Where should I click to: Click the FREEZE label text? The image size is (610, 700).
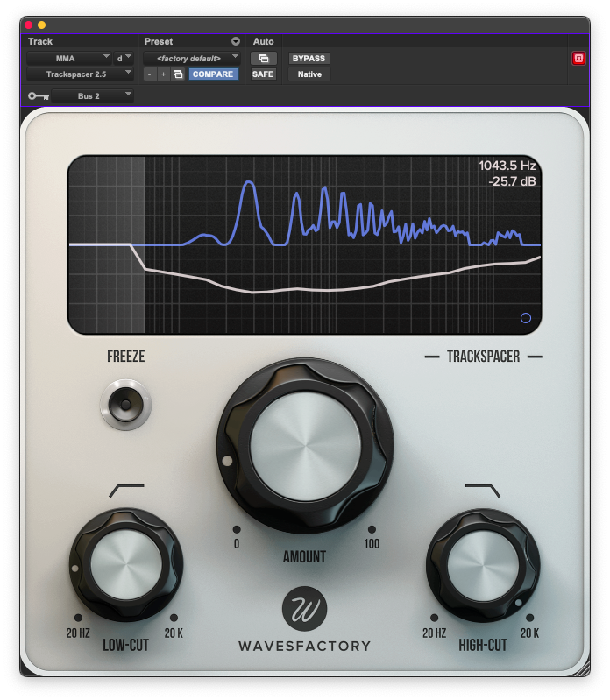[x=126, y=357]
